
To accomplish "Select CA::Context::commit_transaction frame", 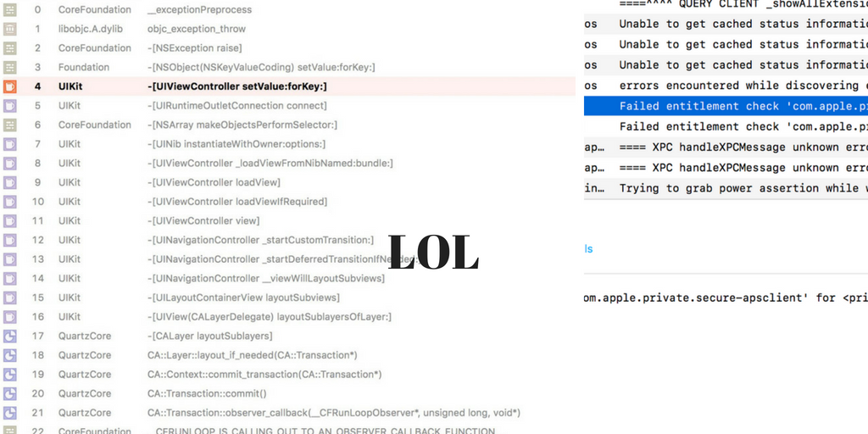I will [x=264, y=374].
